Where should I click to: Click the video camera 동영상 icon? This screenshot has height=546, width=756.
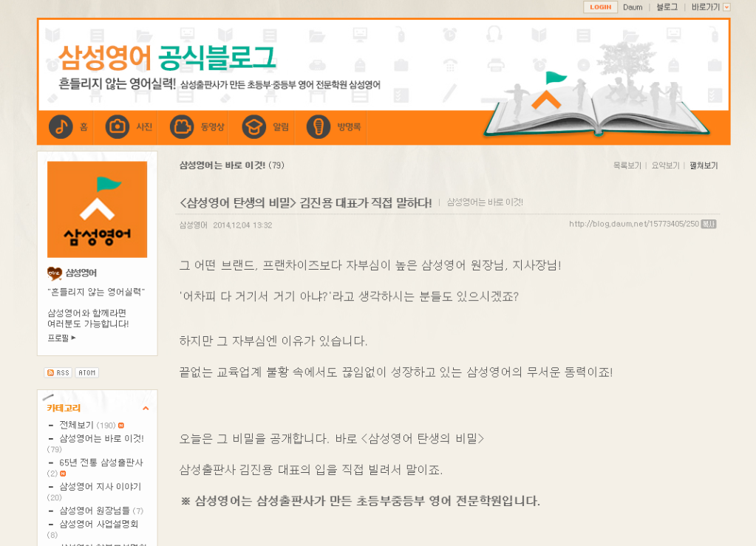click(x=181, y=127)
